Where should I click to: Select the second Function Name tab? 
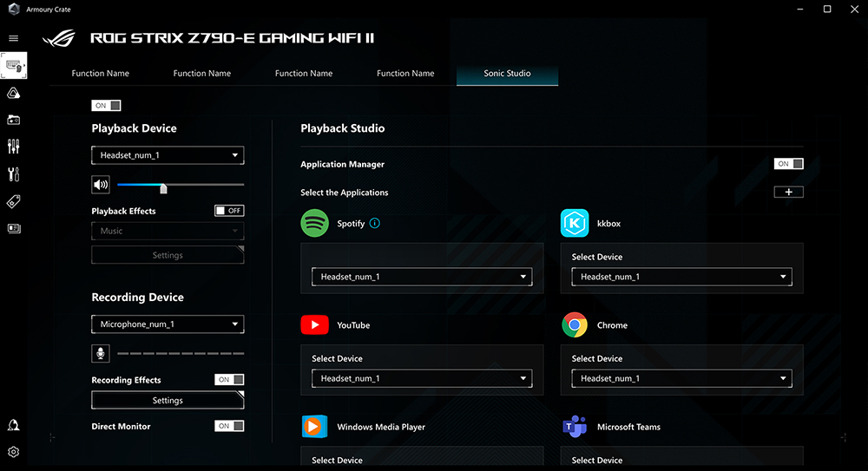(x=202, y=74)
